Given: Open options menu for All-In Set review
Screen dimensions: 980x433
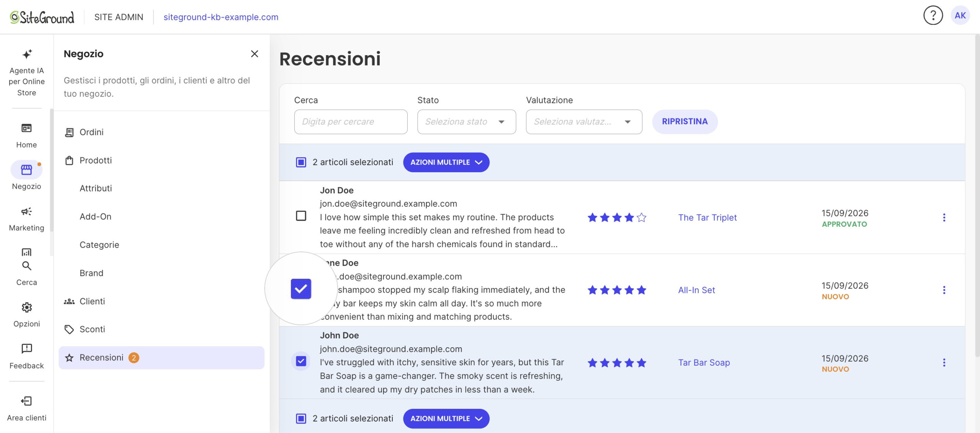Looking at the screenshot, I should (944, 290).
